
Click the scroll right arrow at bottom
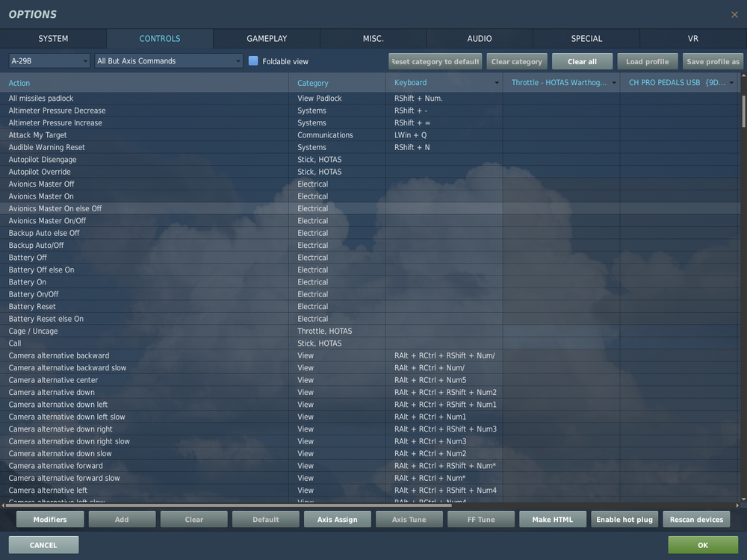738,505
